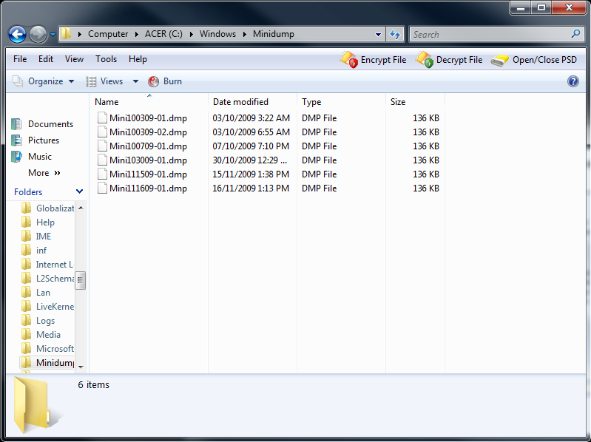The width and height of the screenshot is (591, 442).
Task: Select Microsoft folder in tree
Action: [x=47, y=349]
